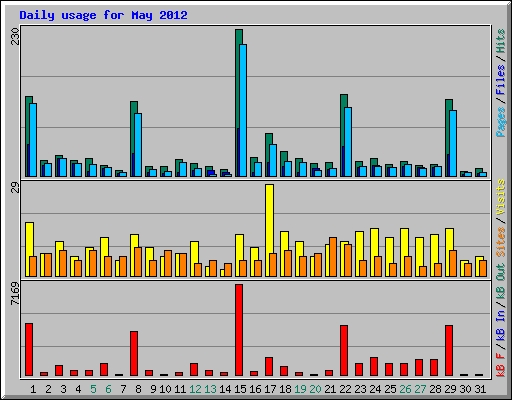Click the 'kB F' legend label
The width and height of the screenshot is (512, 400).
pos(501,365)
